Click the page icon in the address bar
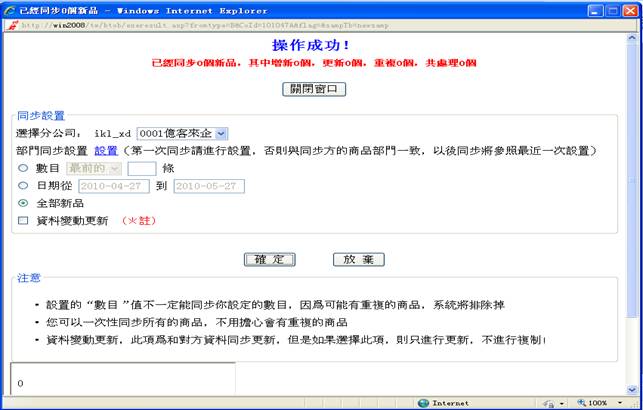This screenshot has width=643, height=410. click(x=11, y=26)
